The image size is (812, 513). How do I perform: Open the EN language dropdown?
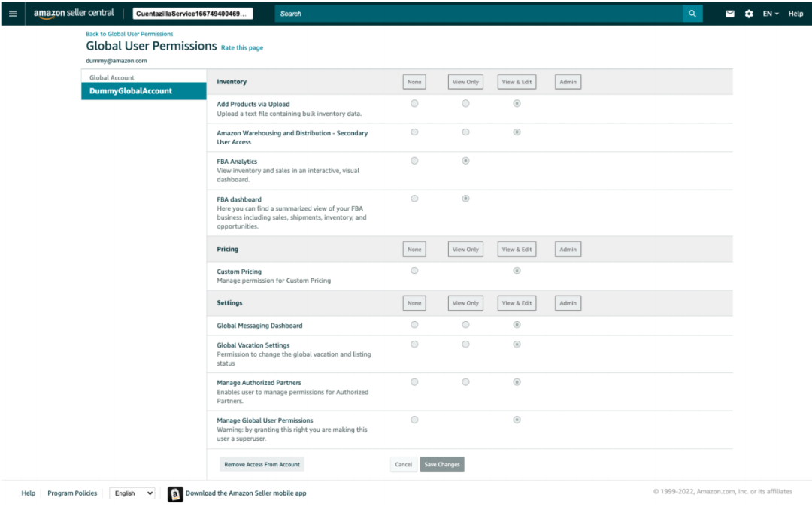[x=771, y=14]
